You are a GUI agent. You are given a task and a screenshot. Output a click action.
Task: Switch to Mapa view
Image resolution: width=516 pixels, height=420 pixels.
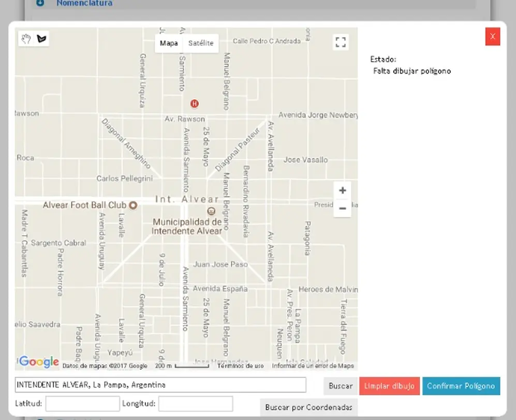click(x=169, y=43)
